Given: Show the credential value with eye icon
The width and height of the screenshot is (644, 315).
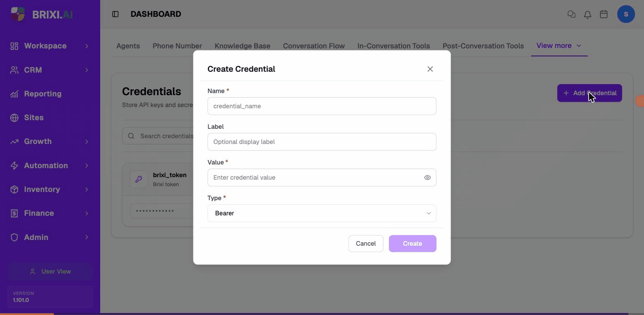Looking at the screenshot, I should click(428, 178).
